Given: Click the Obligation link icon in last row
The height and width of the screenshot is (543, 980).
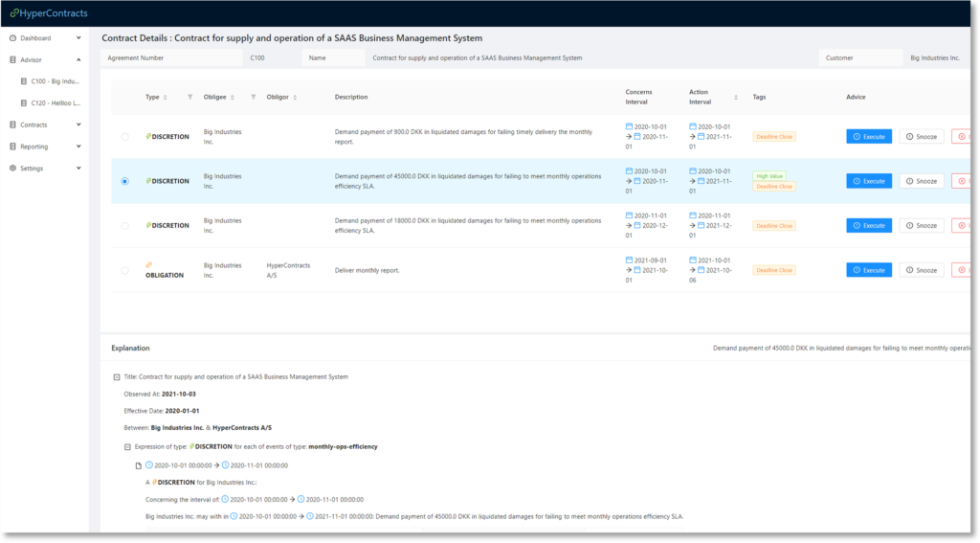Looking at the screenshot, I should coord(148,265).
